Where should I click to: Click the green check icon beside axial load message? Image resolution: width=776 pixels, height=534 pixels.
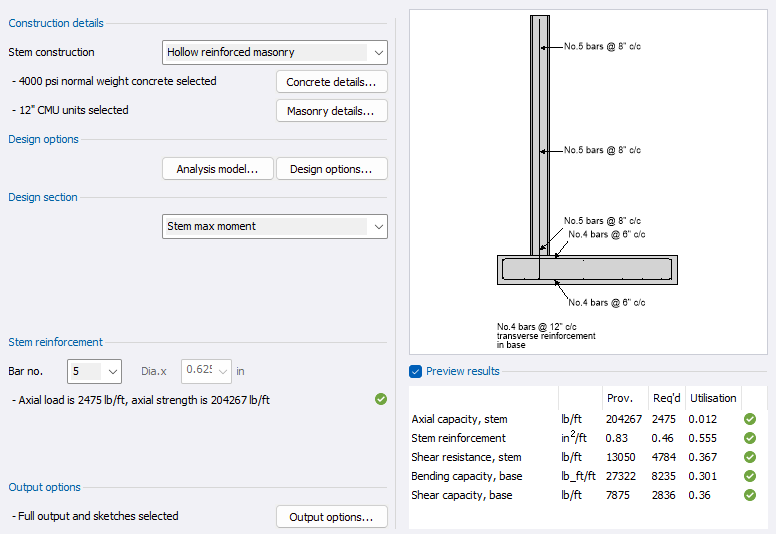click(380, 400)
